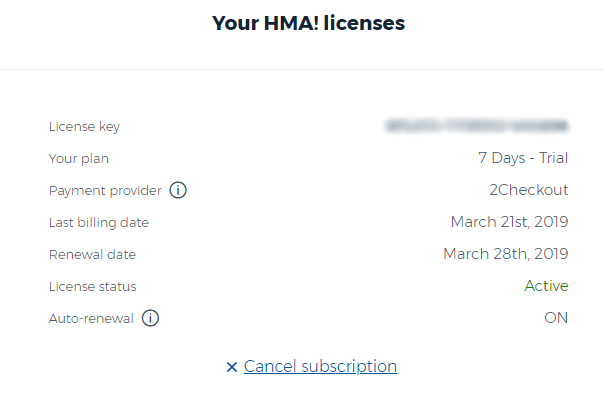Image resolution: width=605 pixels, height=397 pixels.
Task: Click the Your HMA! licenses heading
Action: pos(308,23)
